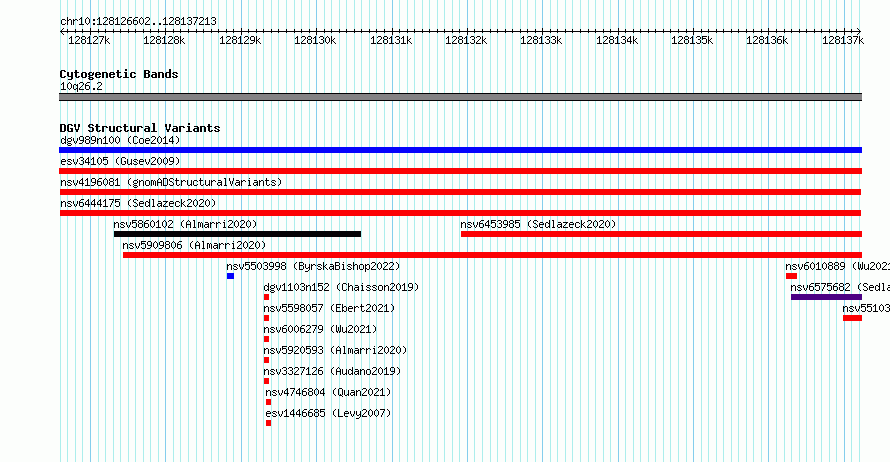Viewport: 890px width, 462px height.
Task: Click the red nsv6453985 variant bar
Action: [661, 234]
